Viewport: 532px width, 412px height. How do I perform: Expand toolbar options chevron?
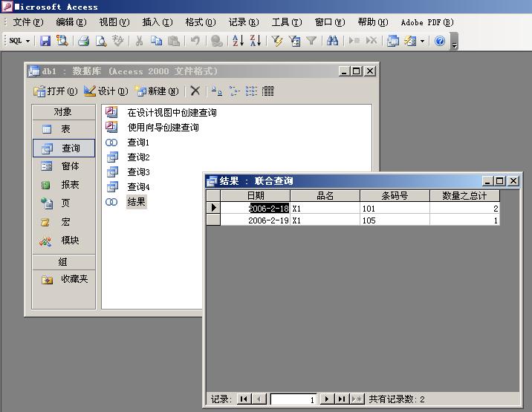pyautogui.click(x=454, y=42)
